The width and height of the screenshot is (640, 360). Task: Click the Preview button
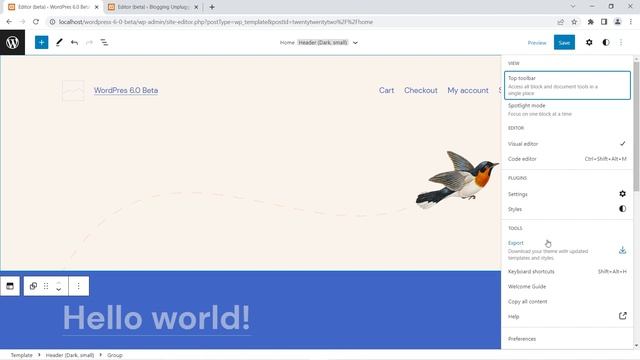point(537,42)
